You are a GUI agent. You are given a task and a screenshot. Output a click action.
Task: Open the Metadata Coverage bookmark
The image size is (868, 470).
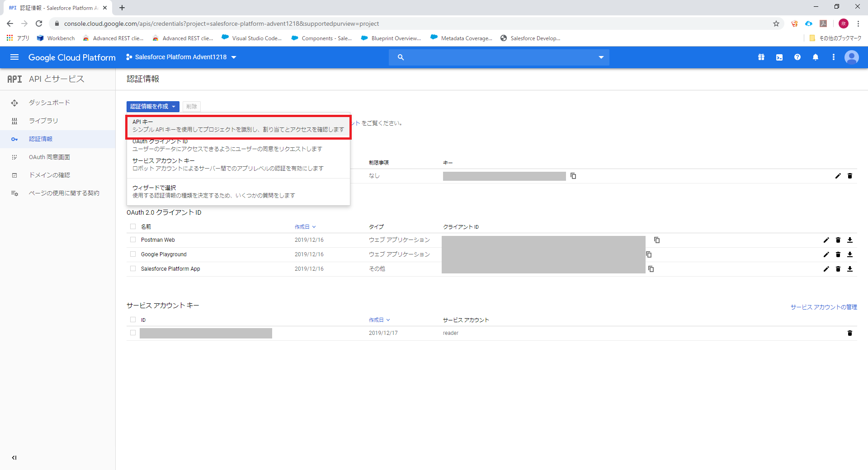(462, 38)
